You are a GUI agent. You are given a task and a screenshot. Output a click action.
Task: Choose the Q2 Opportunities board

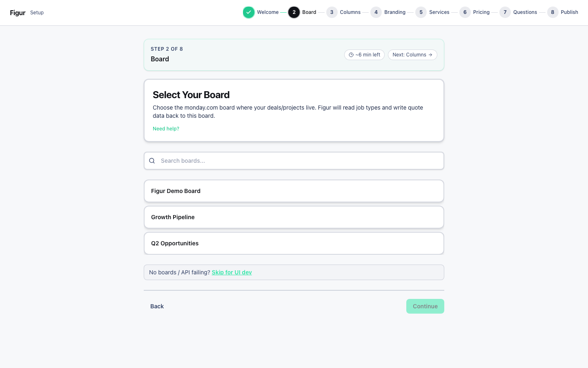tap(294, 243)
